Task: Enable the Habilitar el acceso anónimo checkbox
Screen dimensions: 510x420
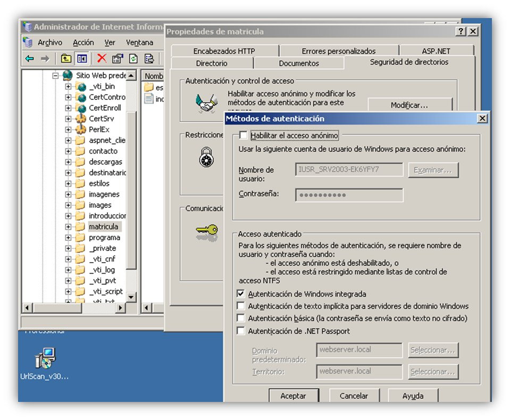Action: point(243,135)
